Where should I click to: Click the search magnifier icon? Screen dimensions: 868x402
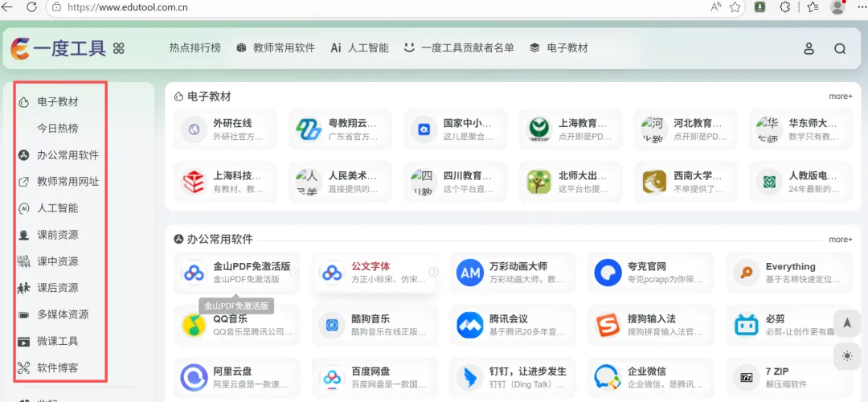tap(840, 49)
